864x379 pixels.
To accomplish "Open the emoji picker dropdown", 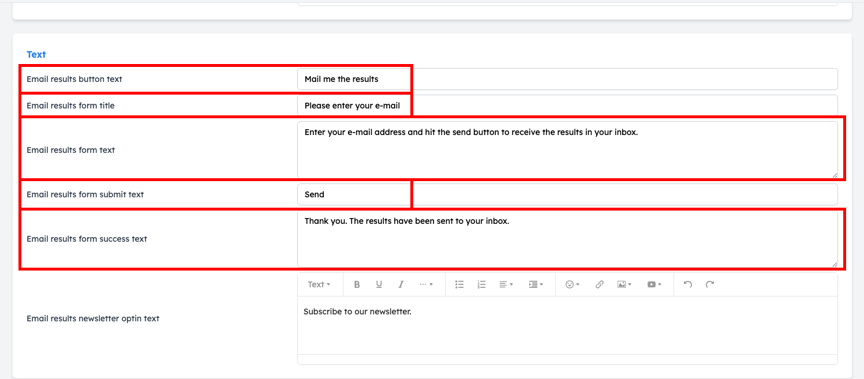I will 572,284.
